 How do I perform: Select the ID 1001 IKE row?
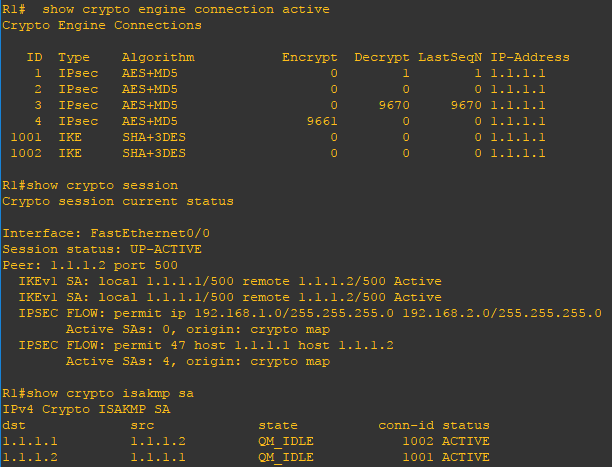click(x=278, y=137)
